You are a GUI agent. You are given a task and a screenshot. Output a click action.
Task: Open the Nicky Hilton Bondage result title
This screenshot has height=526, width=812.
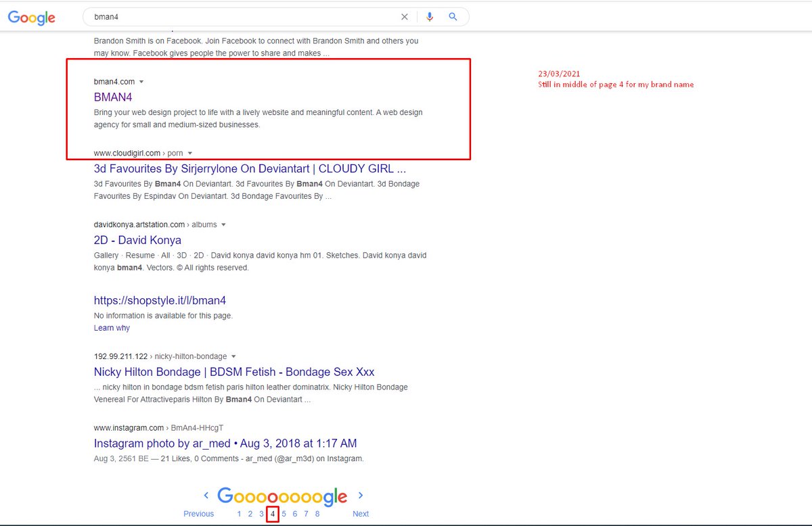234,372
